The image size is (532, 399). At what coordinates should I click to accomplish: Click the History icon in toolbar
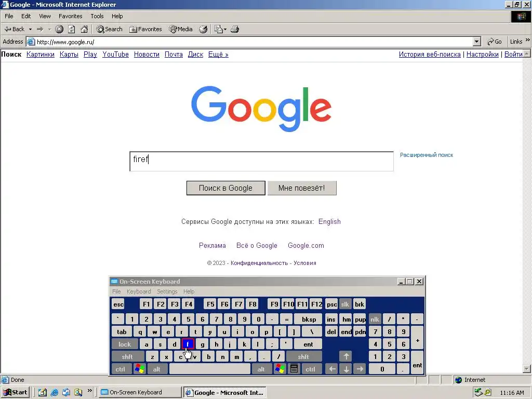pyautogui.click(x=203, y=29)
